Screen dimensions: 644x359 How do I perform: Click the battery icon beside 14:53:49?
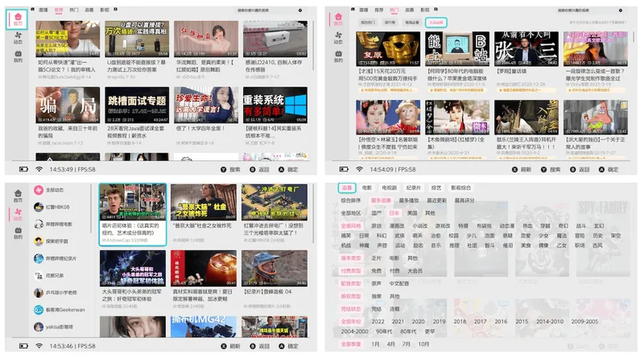pyautogui.click(x=24, y=169)
